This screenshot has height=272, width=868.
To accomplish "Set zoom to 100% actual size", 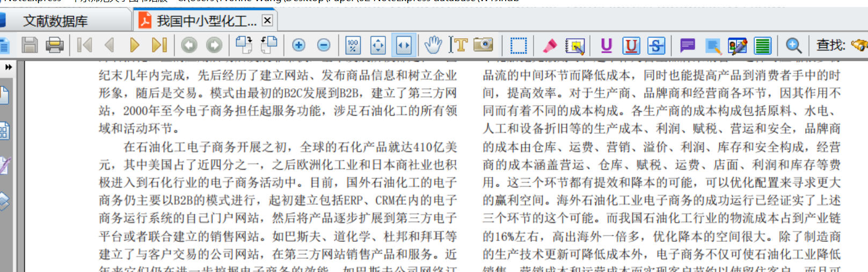I will click(x=353, y=45).
